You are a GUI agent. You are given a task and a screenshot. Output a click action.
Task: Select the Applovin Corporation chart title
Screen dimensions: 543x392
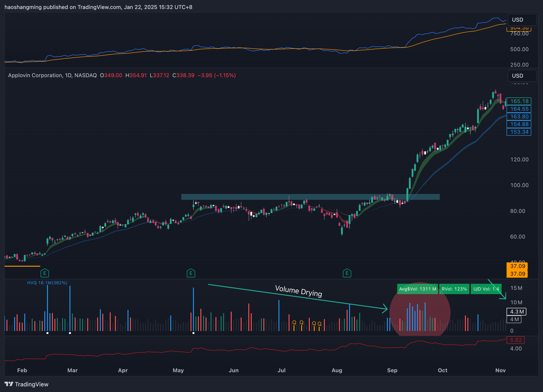pos(52,75)
